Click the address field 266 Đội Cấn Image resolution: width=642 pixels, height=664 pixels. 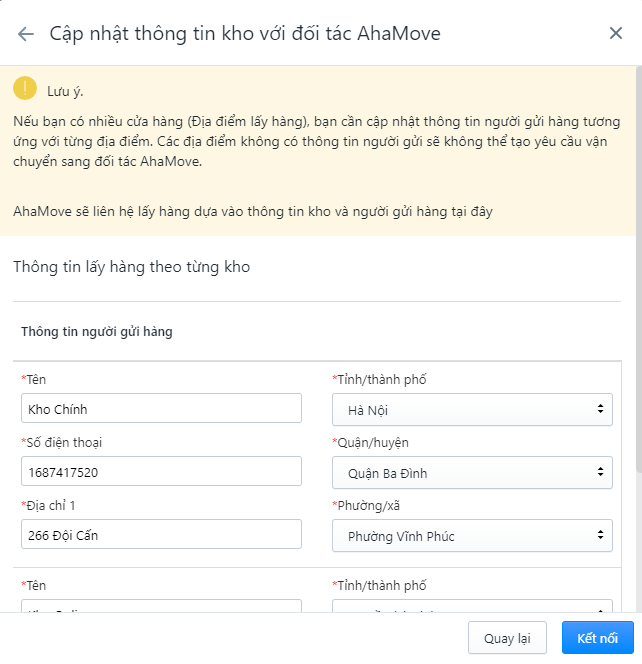click(161, 534)
